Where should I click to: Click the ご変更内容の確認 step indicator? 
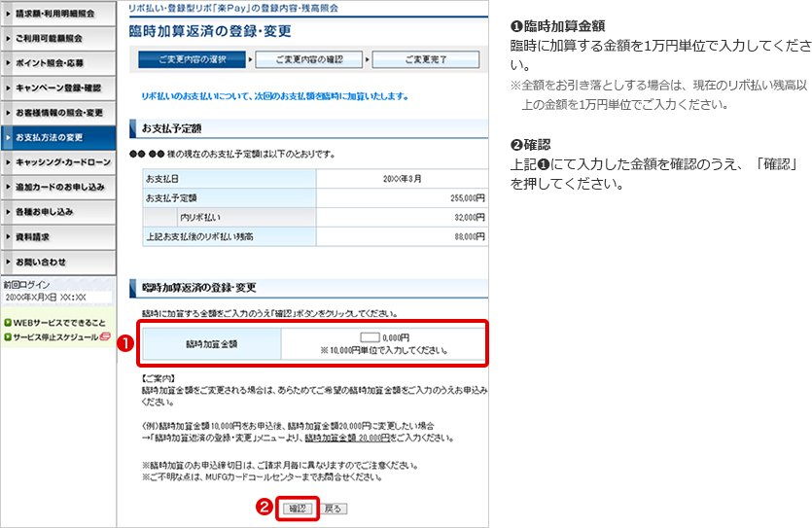click(x=308, y=59)
